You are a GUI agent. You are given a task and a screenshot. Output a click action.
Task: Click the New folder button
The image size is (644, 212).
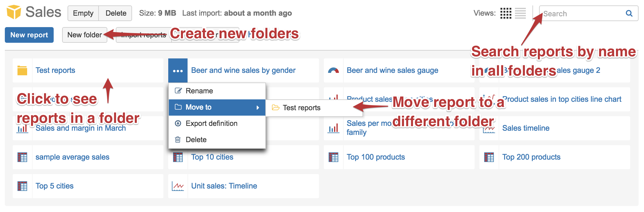[x=84, y=35]
